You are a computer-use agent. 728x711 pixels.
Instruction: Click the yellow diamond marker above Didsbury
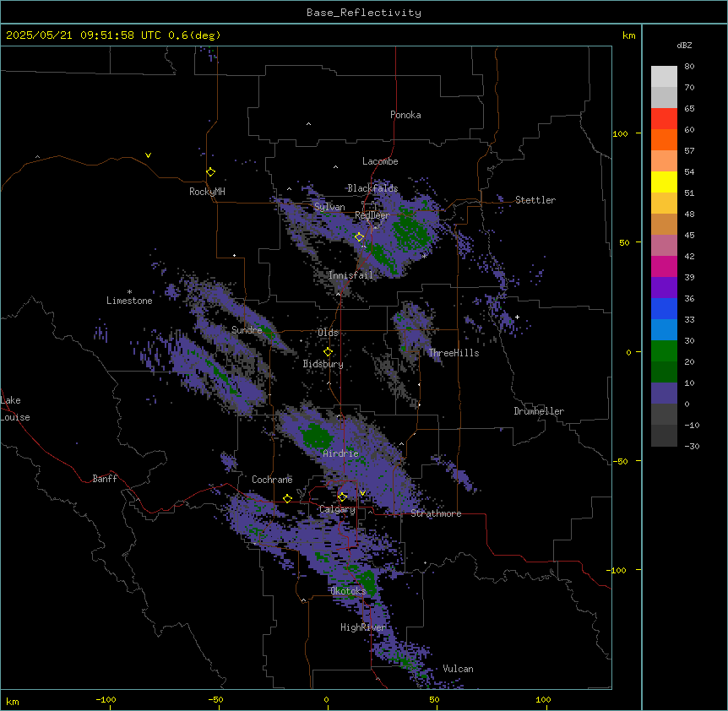pos(328,352)
